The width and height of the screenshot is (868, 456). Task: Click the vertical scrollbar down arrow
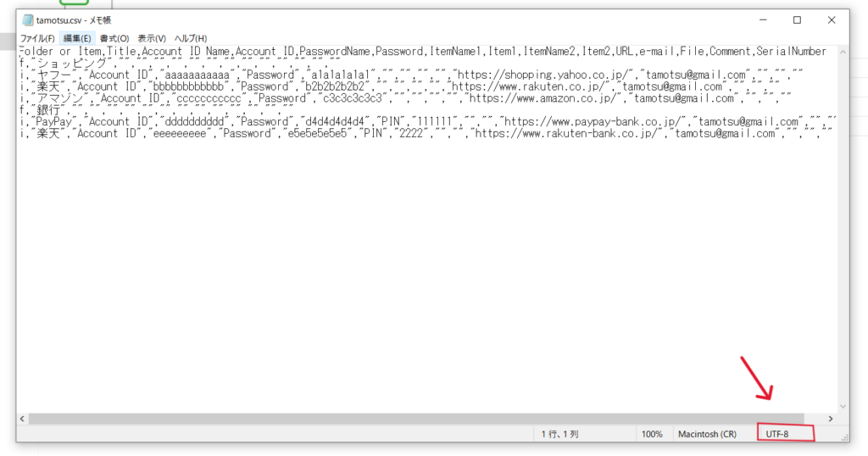click(x=842, y=406)
